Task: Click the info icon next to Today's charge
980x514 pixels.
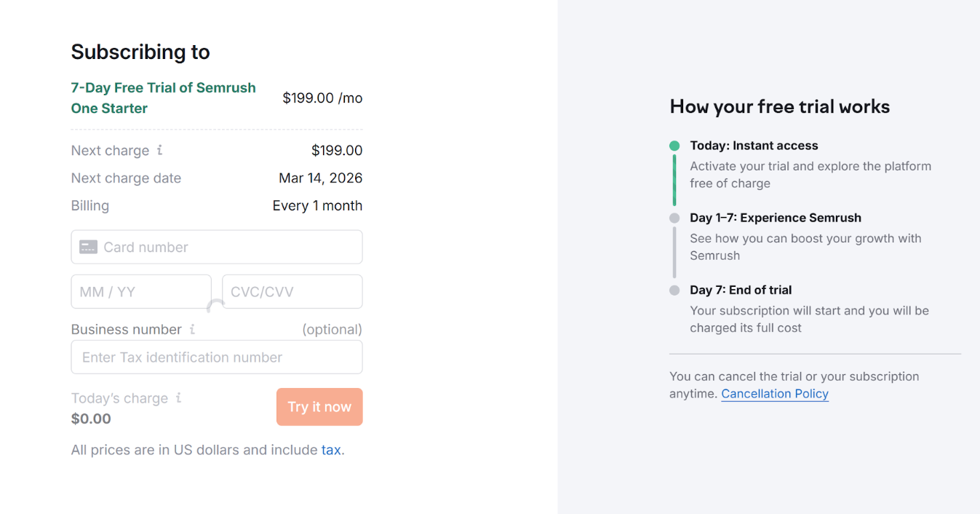Action: click(179, 398)
